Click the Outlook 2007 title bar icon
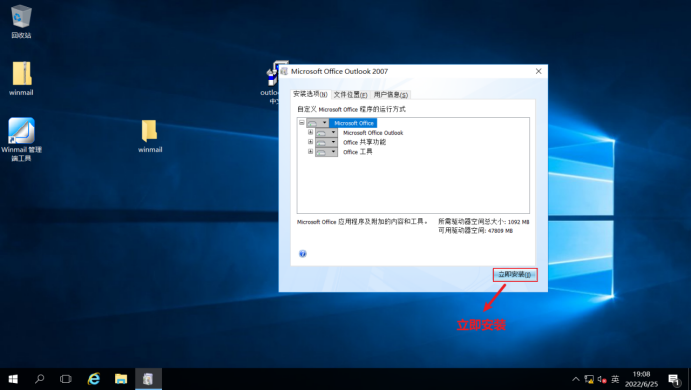This screenshot has height=390, width=691. 284,71
